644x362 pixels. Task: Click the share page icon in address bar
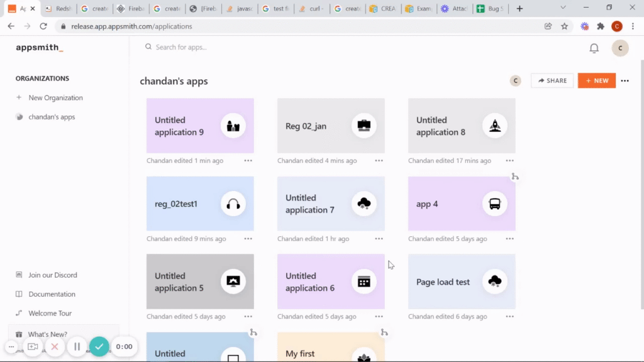[548, 26]
